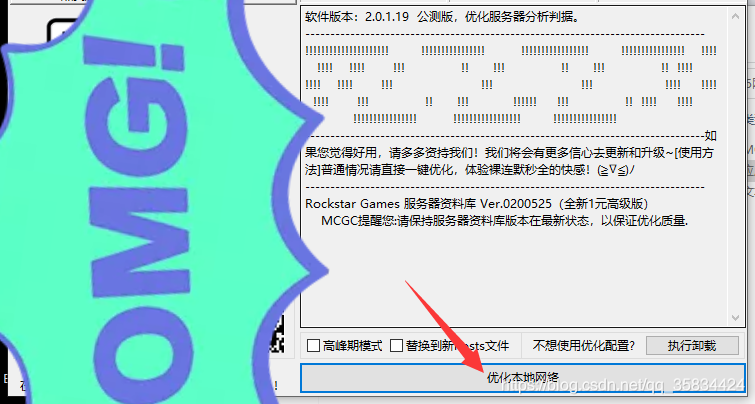Click the line mentioning 一键优化
Screen dimensions: 755x404
point(470,170)
